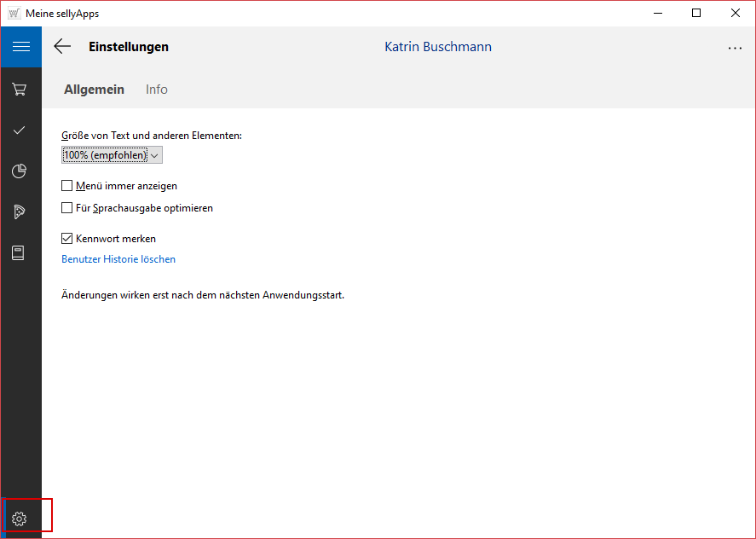The height and width of the screenshot is (539, 756).
Task: Click the pizza slice sidebar icon
Action: pyautogui.click(x=19, y=212)
